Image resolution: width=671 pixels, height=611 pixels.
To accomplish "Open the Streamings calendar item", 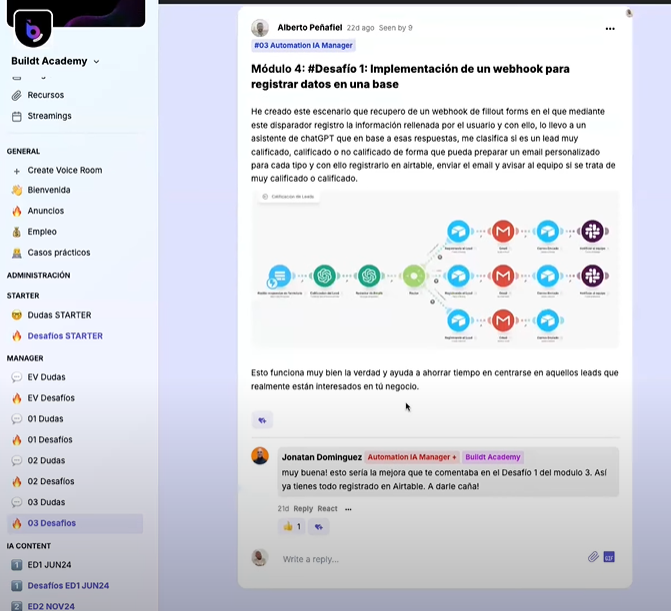I will (49, 116).
